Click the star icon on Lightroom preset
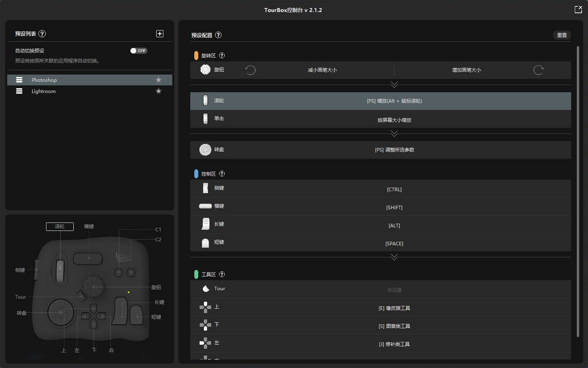The width and height of the screenshot is (588, 368). click(x=159, y=91)
